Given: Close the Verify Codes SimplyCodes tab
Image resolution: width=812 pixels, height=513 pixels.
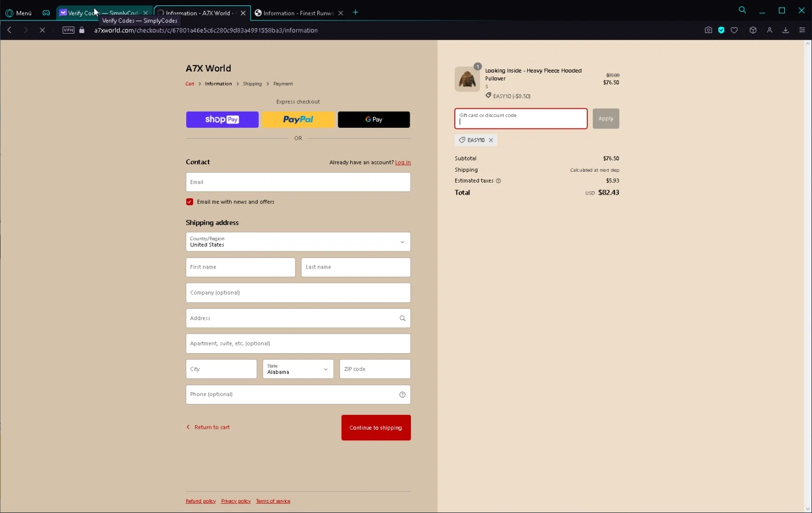Looking at the screenshot, I should pos(146,13).
